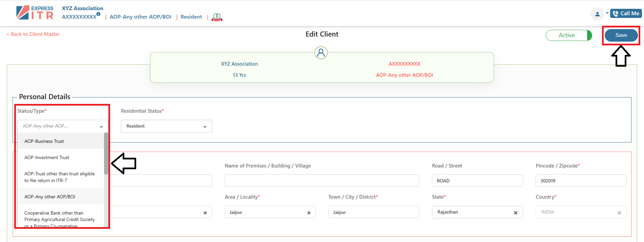The image size is (644, 242).
Task: Open the Residential Status dropdown
Action: (x=166, y=126)
